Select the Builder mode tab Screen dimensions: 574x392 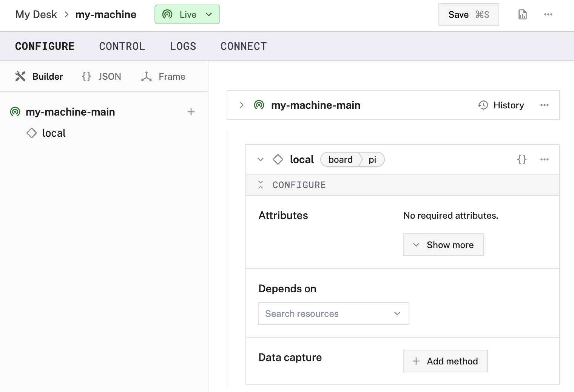click(39, 76)
